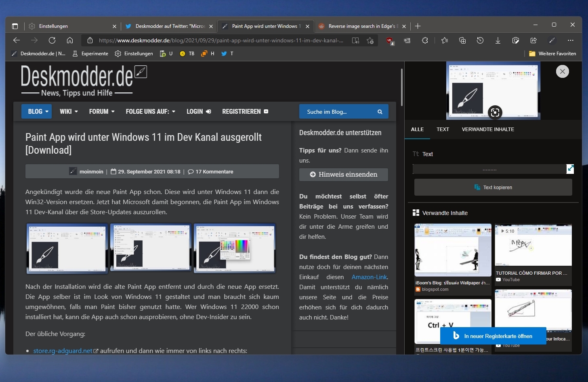Viewport: 588px width, 382px height.
Task: Click the Hinweis einsenden button
Action: point(344,174)
